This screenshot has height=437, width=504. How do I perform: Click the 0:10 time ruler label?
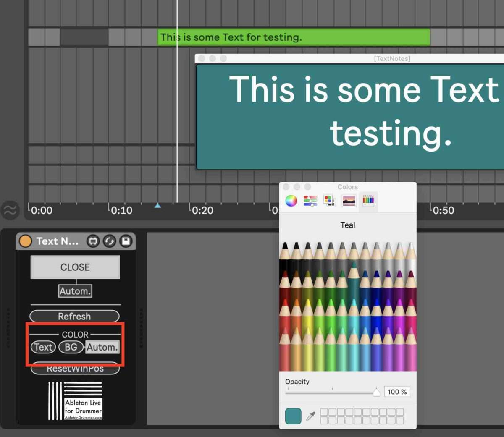click(x=121, y=210)
